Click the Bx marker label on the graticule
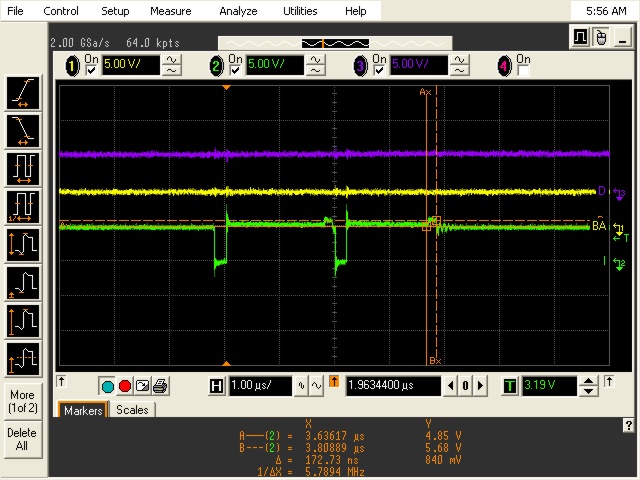 pos(435,361)
